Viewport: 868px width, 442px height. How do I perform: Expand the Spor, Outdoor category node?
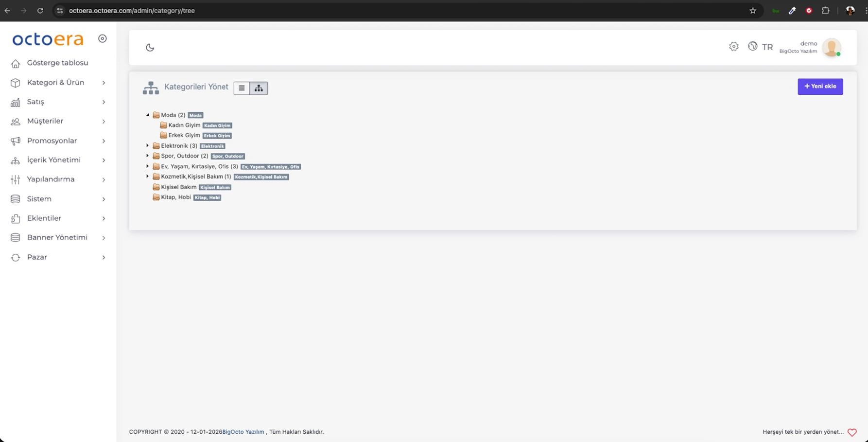coord(148,156)
